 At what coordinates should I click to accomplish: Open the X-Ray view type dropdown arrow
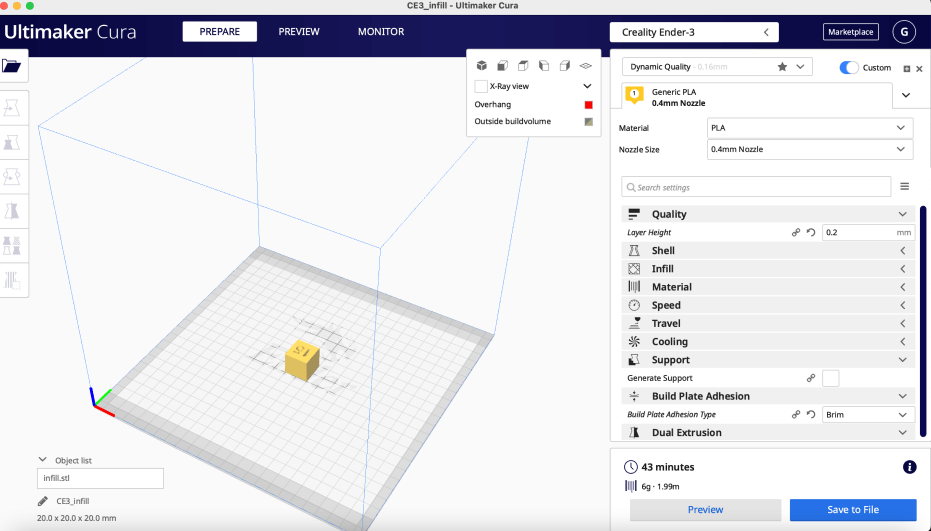pyautogui.click(x=587, y=86)
